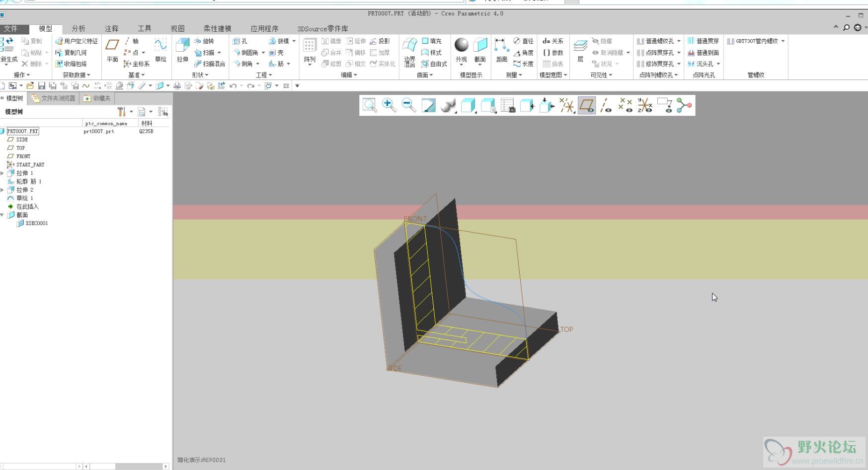Toggle model tree filter eye icon
The height and width of the screenshot is (470, 868).
163,112
